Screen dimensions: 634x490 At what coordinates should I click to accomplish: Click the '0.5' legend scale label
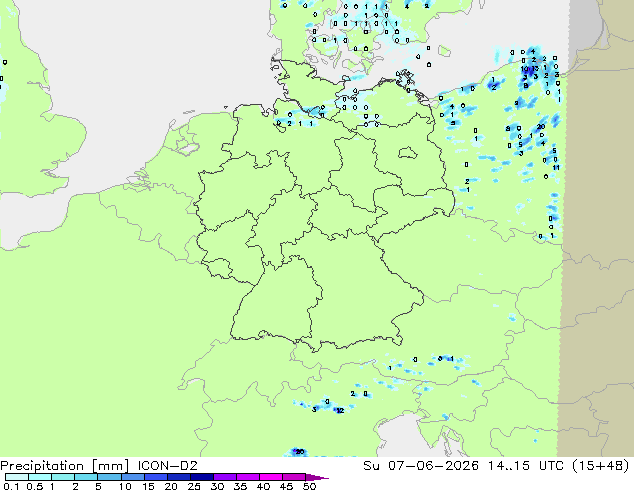coord(35,486)
